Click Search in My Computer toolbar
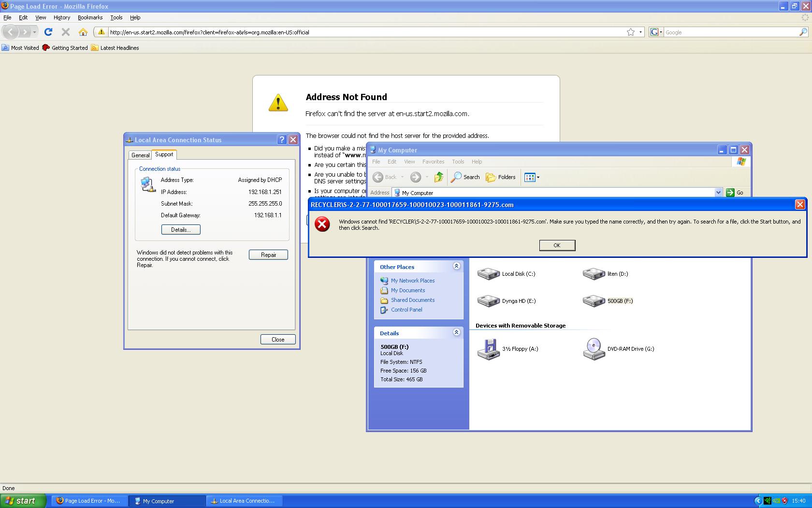 (465, 177)
